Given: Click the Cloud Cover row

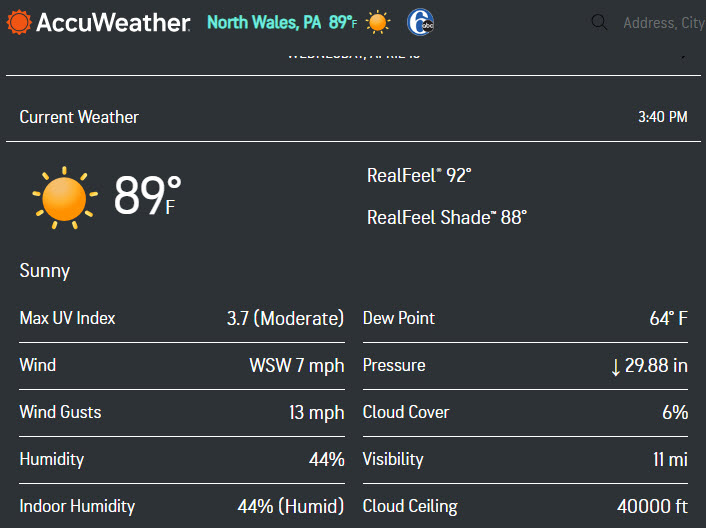Looking at the screenshot, I should pos(525,412).
